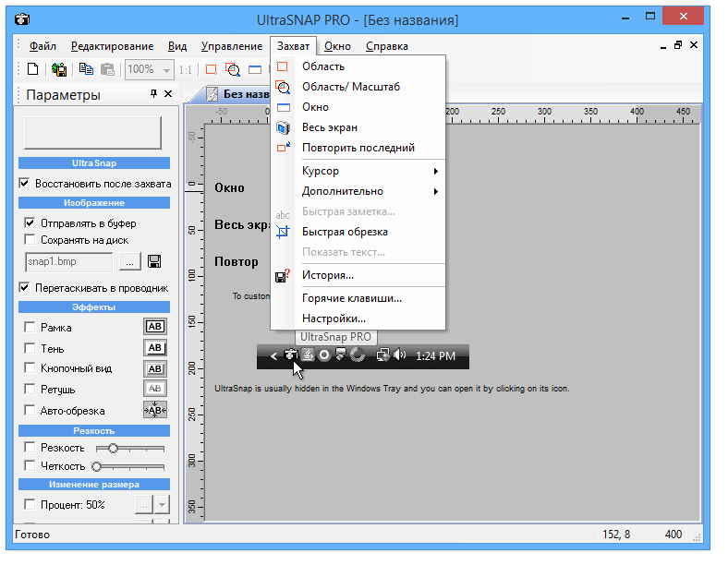
Task: Open the 100% zoom dropdown
Action: (x=167, y=69)
